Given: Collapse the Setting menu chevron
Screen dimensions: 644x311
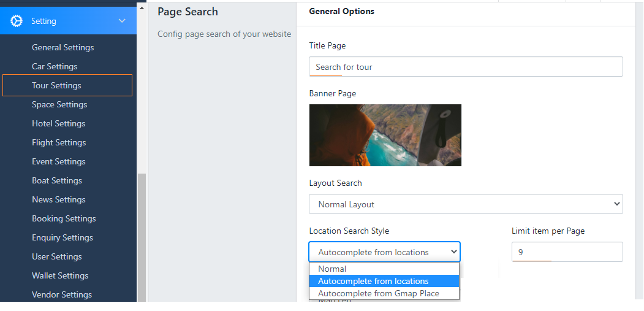Looking at the screenshot, I should 122,21.
